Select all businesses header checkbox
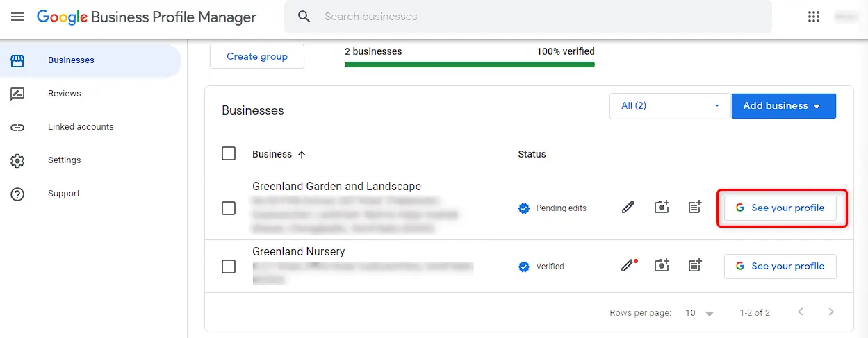 (x=229, y=153)
